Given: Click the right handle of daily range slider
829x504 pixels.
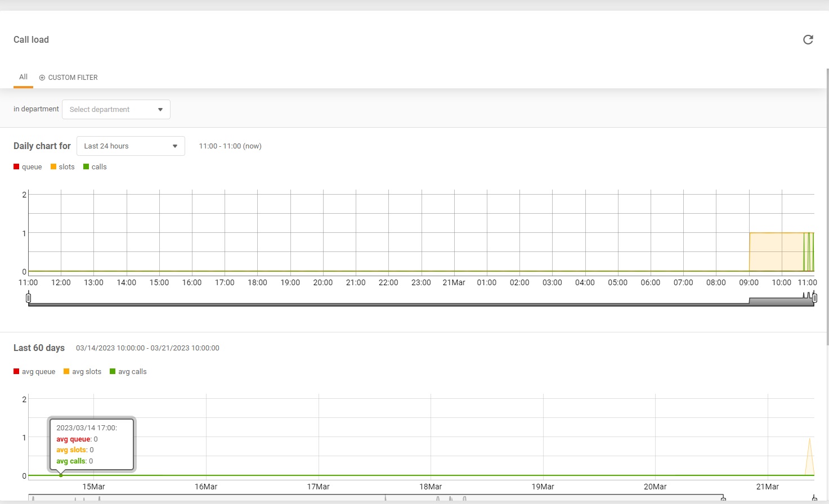Looking at the screenshot, I should coord(814,298).
